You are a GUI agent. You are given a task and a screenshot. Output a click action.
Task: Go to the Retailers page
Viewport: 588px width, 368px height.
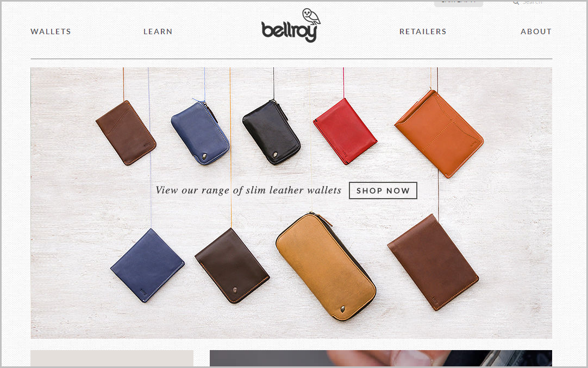tap(423, 31)
